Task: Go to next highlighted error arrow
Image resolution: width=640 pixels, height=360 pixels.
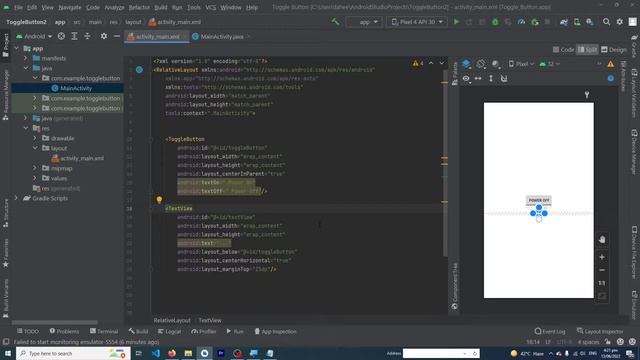Action: [x=442, y=63]
